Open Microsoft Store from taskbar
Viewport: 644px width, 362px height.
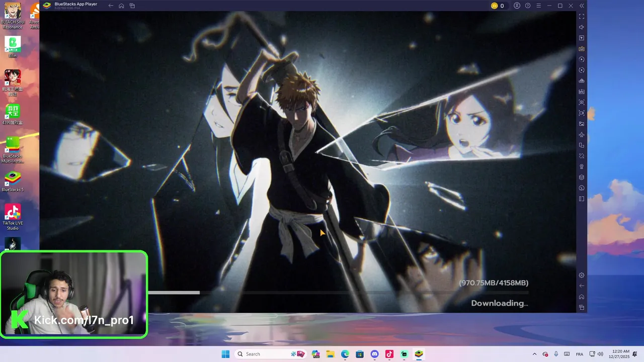[x=360, y=354]
